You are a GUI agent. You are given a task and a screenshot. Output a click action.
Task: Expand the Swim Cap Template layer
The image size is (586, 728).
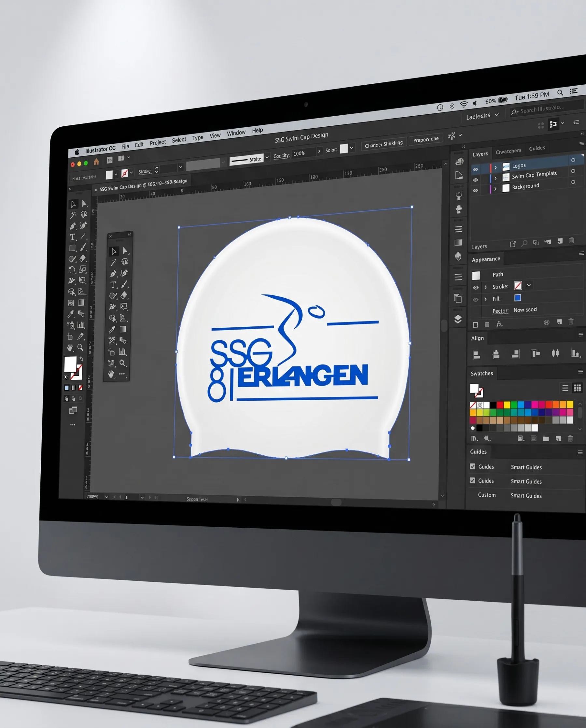(x=495, y=178)
